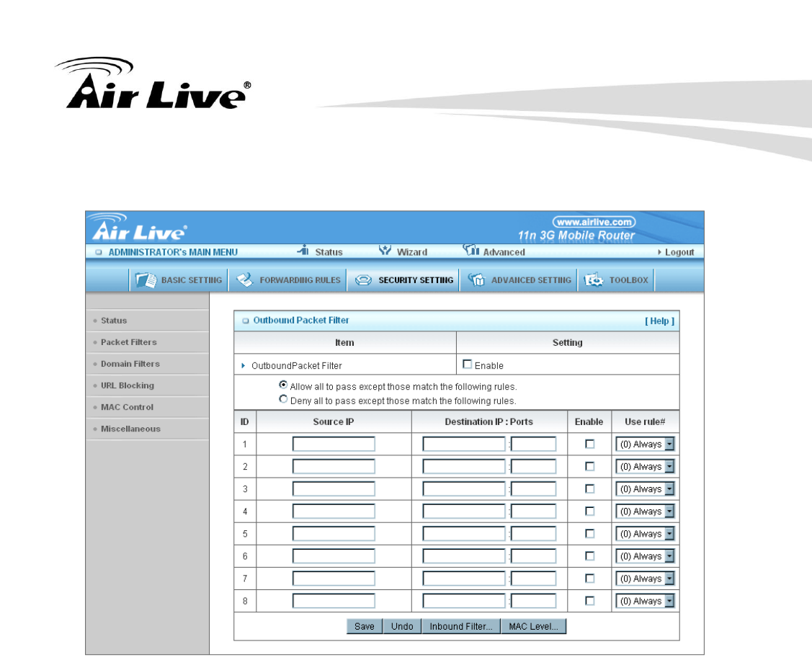
Task: Open Use rule# dropdown for rule 3
Action: tap(645, 488)
